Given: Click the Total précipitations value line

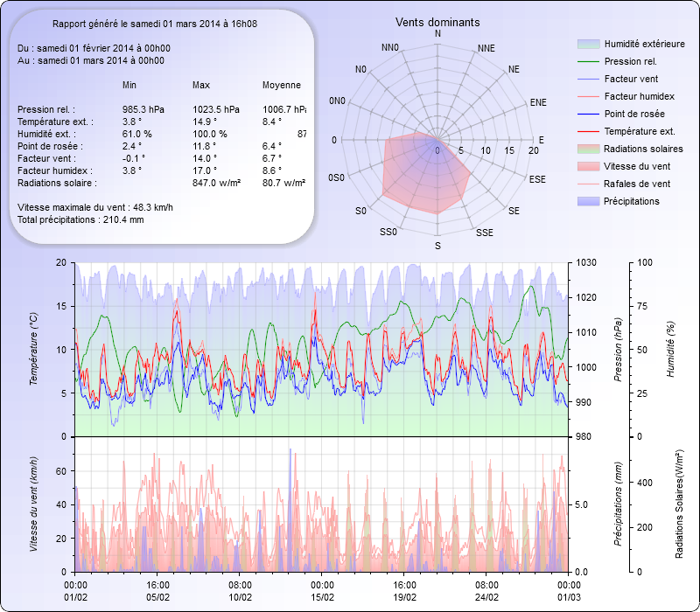Looking at the screenshot, I should click(x=80, y=219).
